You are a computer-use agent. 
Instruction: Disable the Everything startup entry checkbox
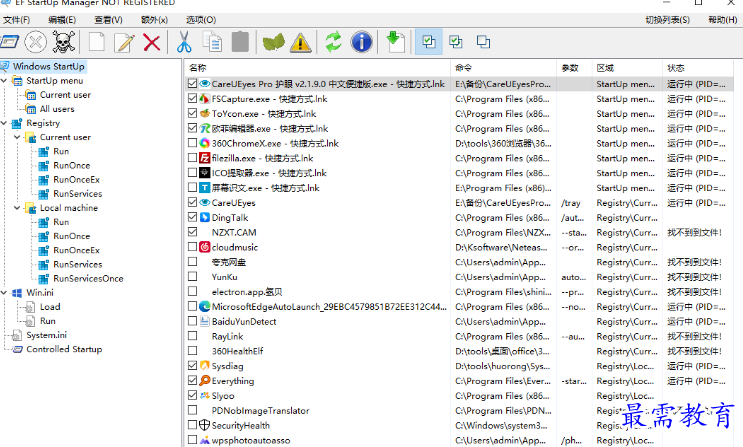(x=192, y=381)
